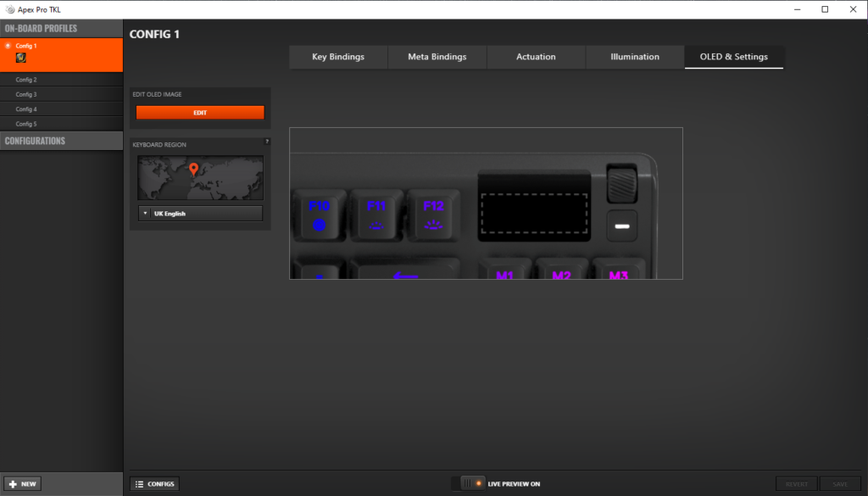This screenshot has height=496, width=868.
Task: Click the REVERT button
Action: pyautogui.click(x=797, y=484)
